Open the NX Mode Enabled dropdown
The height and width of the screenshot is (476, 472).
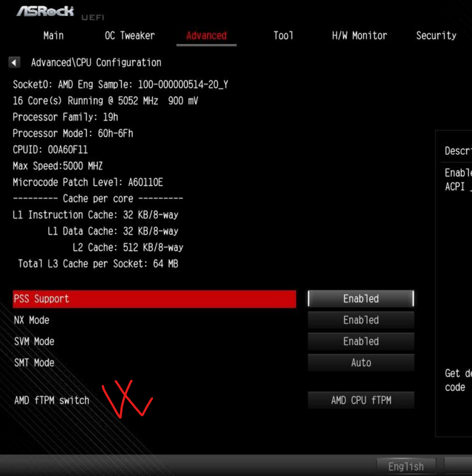[361, 320]
